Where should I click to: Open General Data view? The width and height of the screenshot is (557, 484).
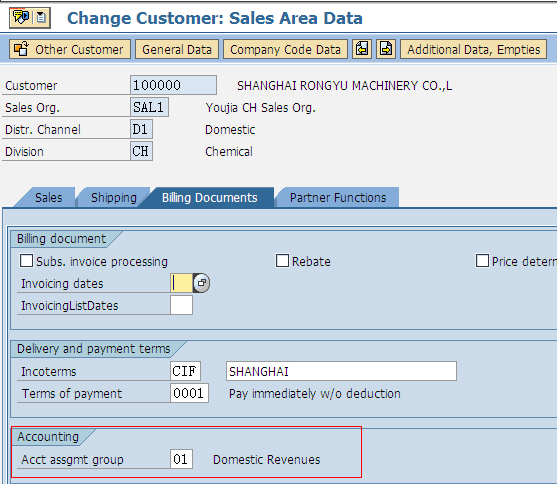click(177, 49)
